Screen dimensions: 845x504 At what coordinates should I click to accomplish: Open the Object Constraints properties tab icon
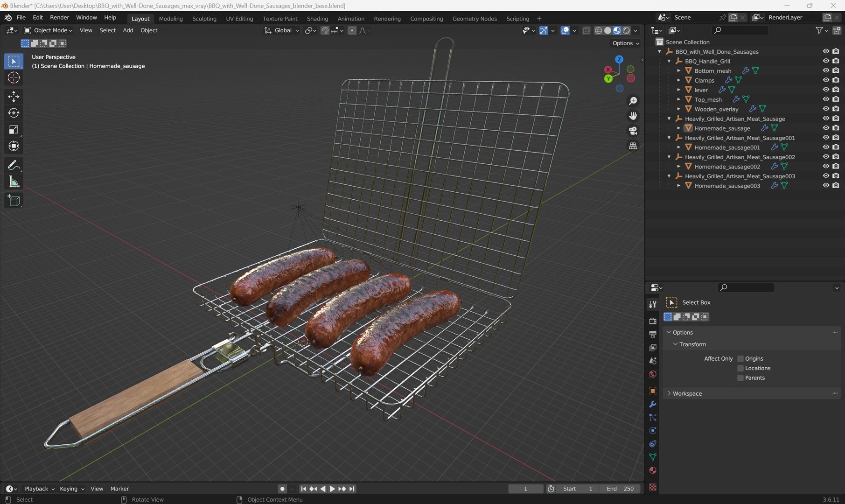(x=653, y=444)
